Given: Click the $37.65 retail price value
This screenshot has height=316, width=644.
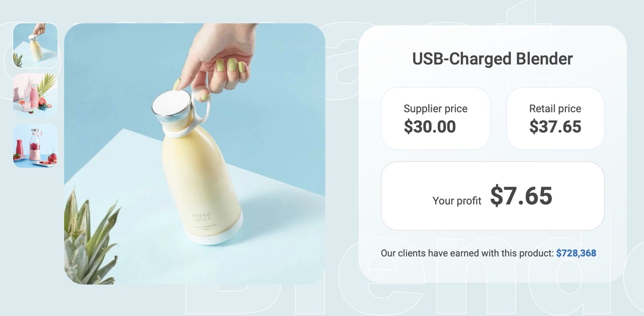Looking at the screenshot, I should pos(555,127).
